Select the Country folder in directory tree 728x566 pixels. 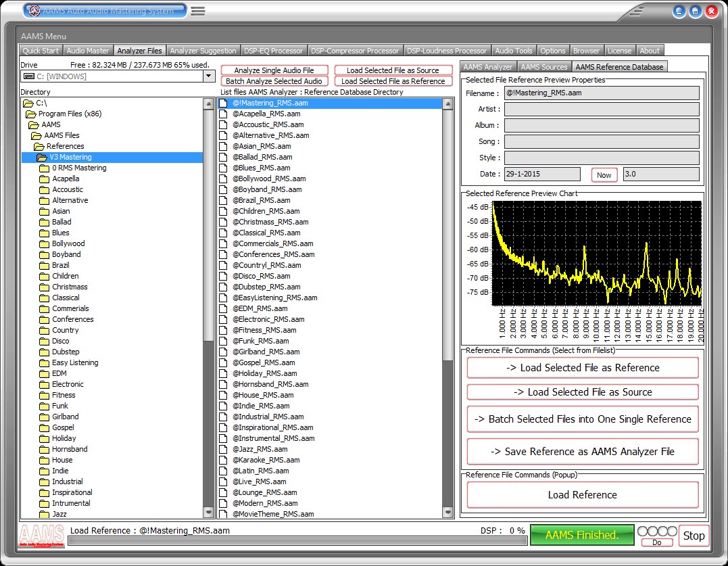pyautogui.click(x=66, y=330)
